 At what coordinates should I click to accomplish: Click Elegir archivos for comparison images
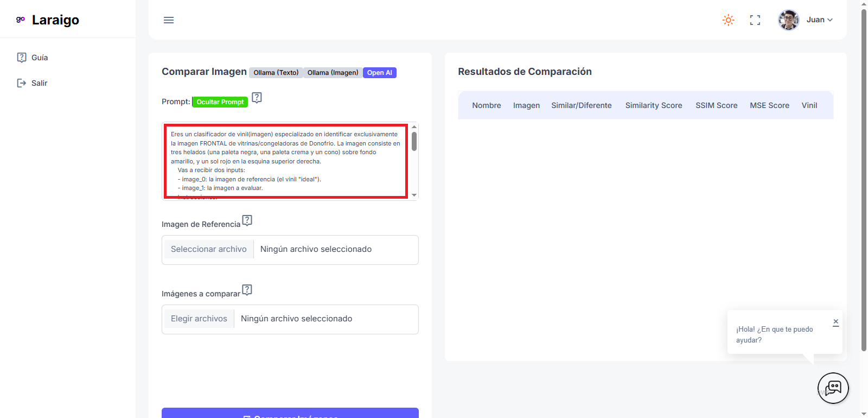(199, 319)
